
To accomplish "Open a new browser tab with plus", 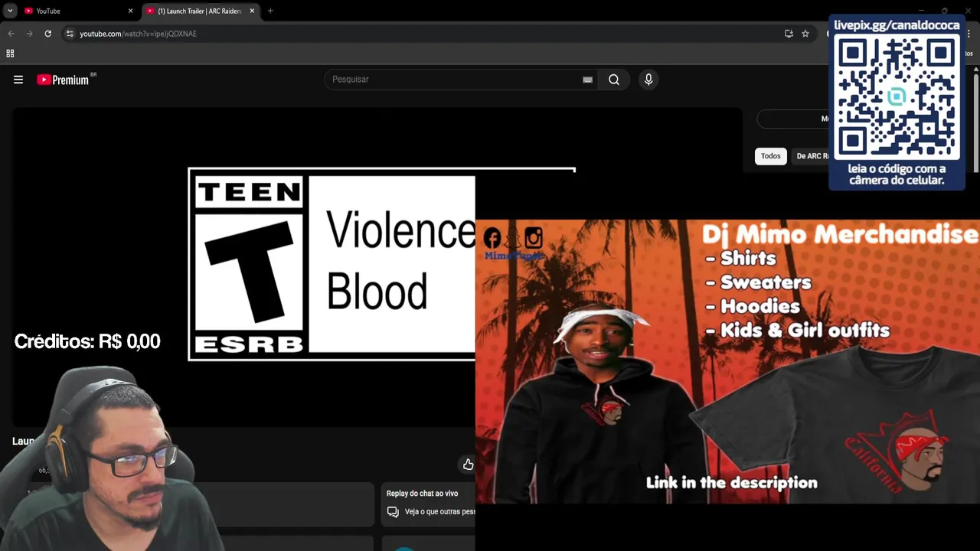I will 270,11.
